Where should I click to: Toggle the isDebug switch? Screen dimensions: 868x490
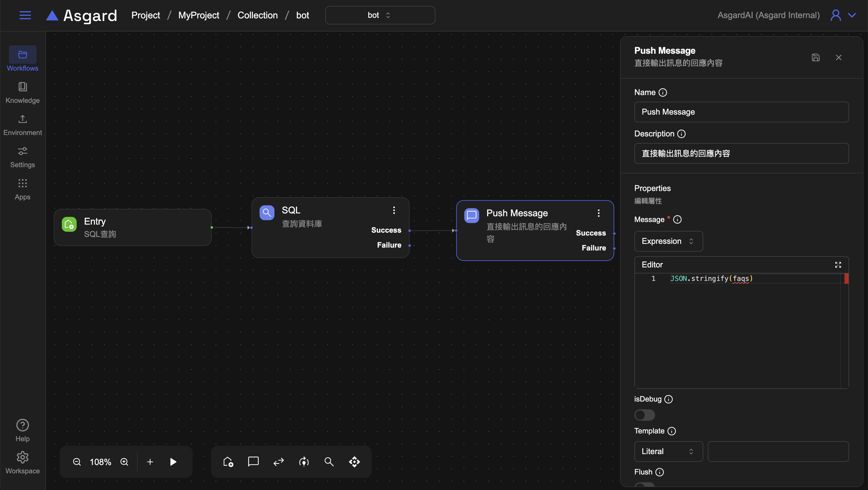tap(644, 415)
